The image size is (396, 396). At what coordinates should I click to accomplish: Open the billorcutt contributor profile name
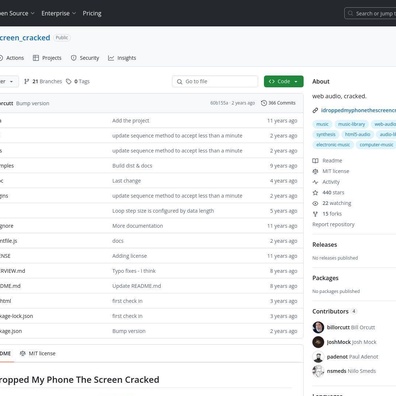coord(338,327)
